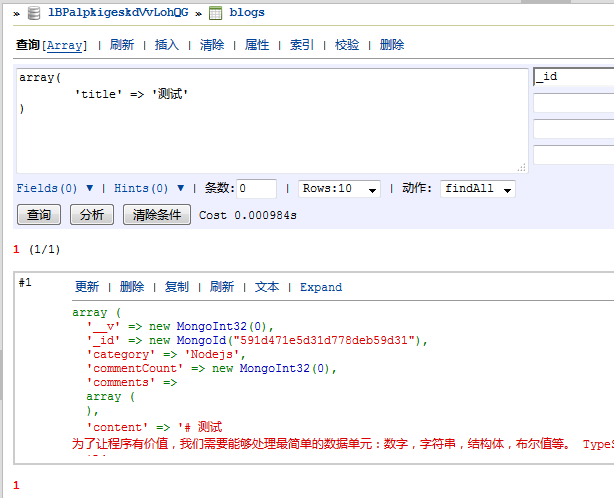This screenshot has width=614, height=498.
Task: Select the 属性 (properties) menu item
Action: (x=257, y=45)
